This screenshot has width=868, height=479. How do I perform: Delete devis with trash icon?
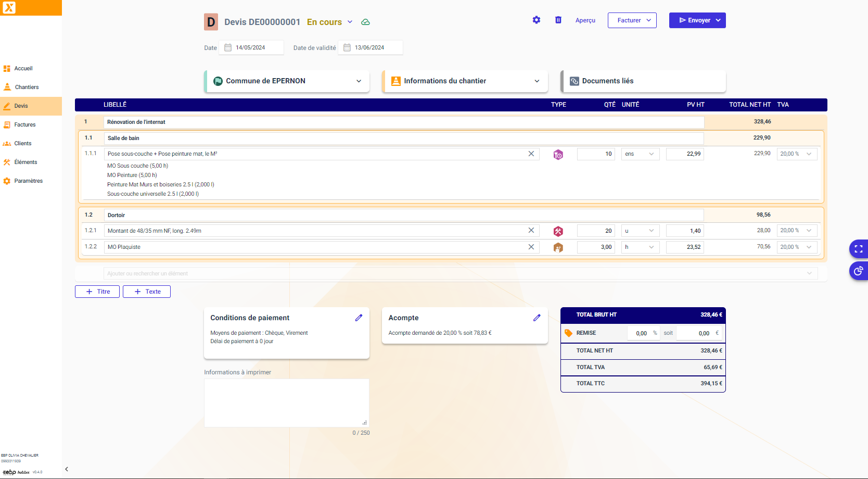(558, 20)
